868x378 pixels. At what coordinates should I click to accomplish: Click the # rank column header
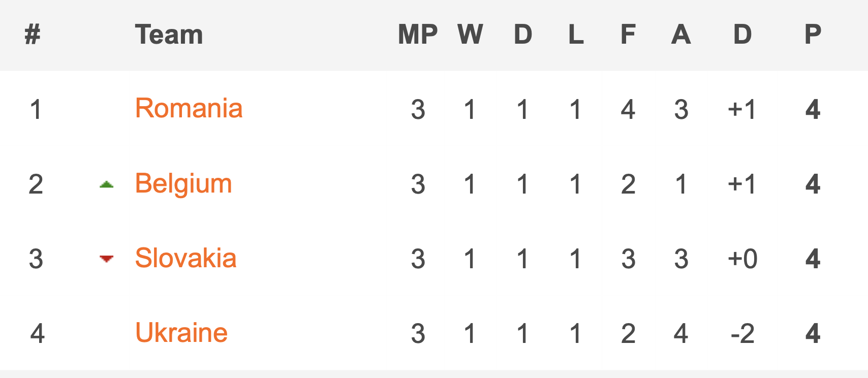[x=33, y=35]
